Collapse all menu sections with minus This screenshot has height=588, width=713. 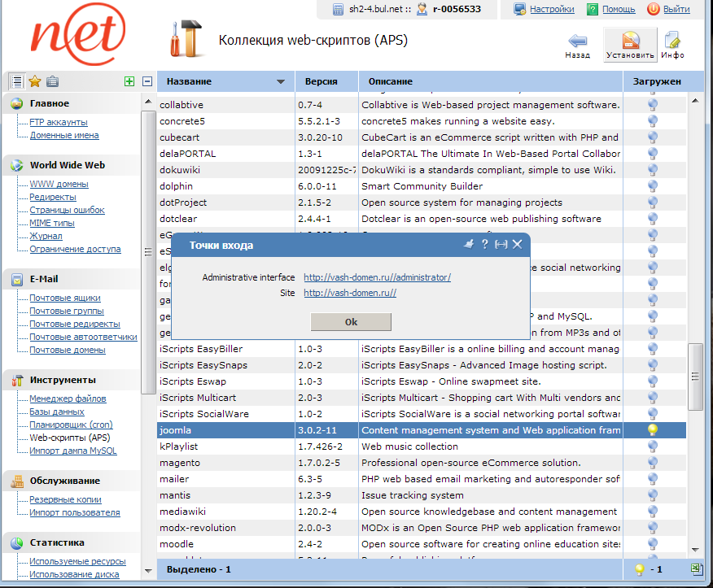[147, 81]
